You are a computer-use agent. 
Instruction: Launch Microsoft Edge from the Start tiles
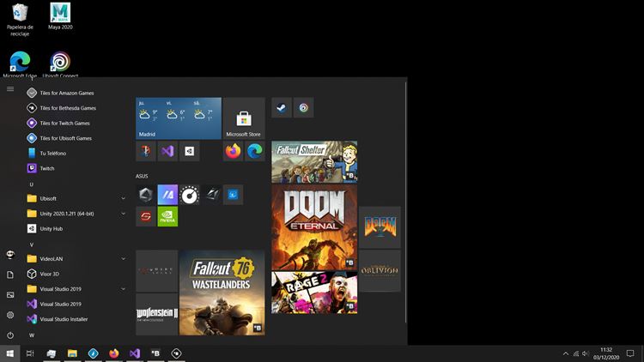pyautogui.click(x=255, y=151)
